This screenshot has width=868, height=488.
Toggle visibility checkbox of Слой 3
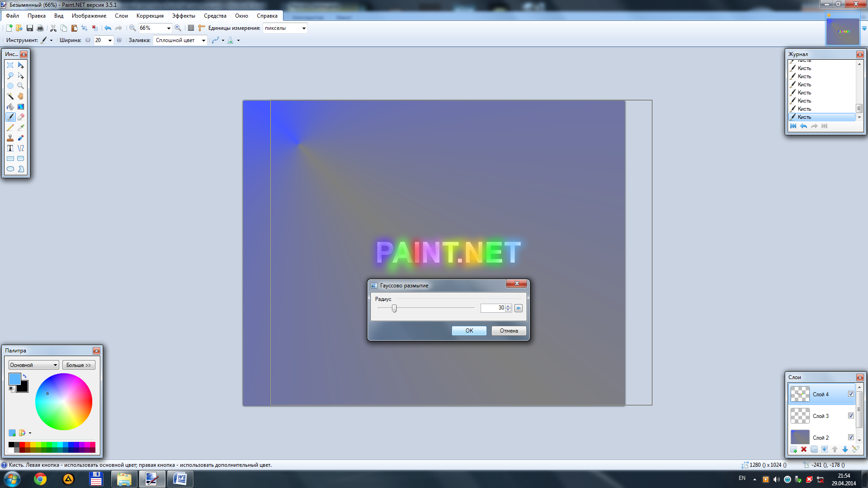pos(851,416)
